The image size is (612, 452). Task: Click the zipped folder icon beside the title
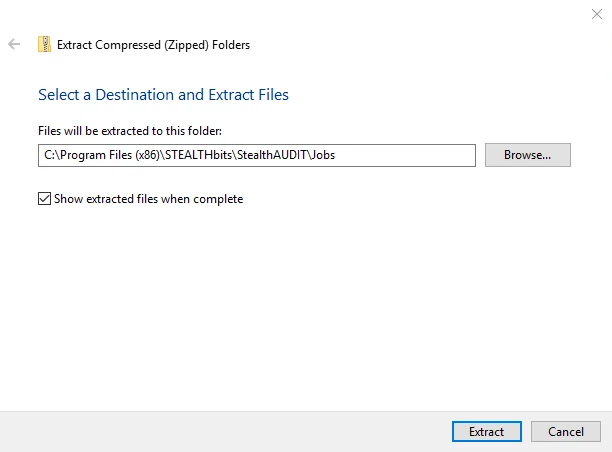44,44
